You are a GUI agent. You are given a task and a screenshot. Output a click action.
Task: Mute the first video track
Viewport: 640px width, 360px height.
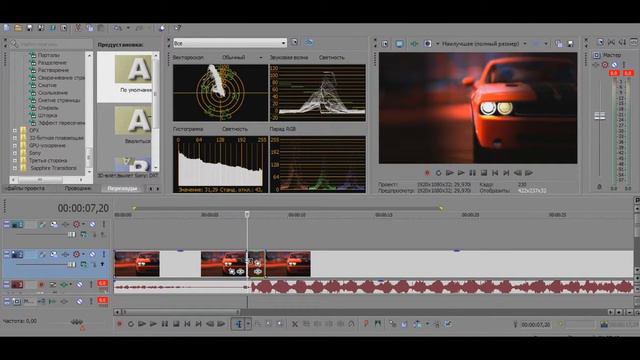[x=93, y=224]
